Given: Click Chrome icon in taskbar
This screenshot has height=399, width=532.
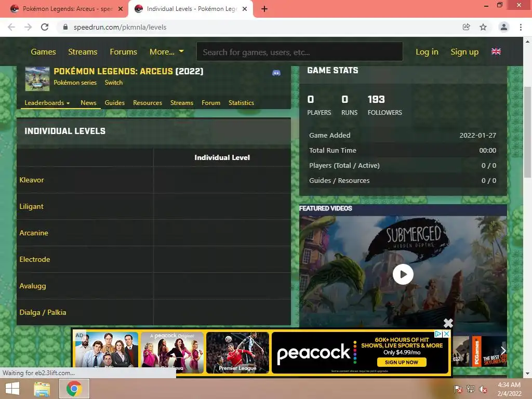Looking at the screenshot, I should pos(74,389).
